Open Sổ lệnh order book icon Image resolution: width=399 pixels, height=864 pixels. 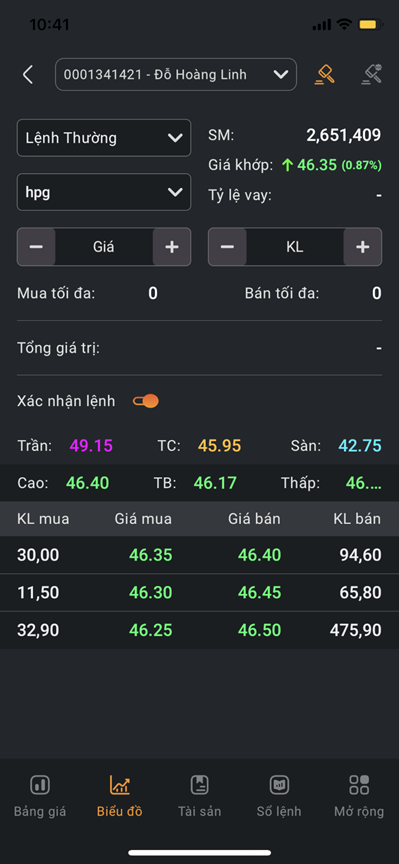pos(279,785)
